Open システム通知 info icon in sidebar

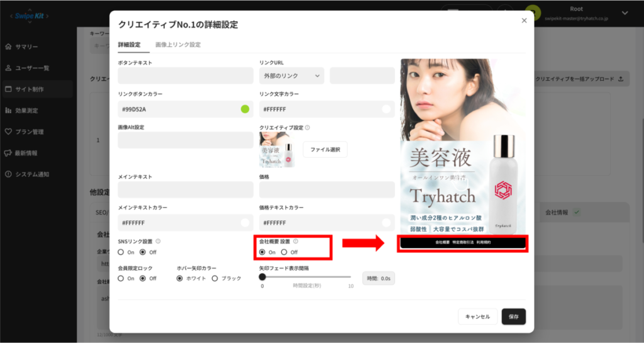click(8, 174)
